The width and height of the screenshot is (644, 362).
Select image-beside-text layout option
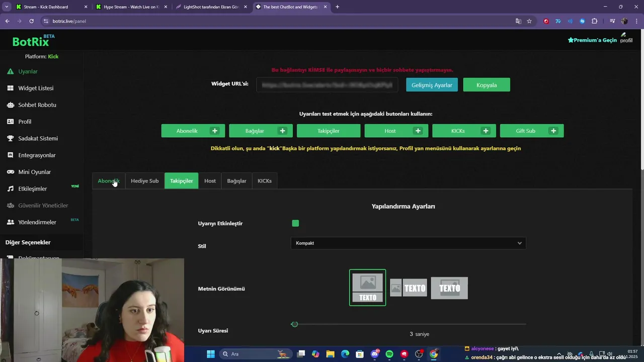[x=409, y=288]
